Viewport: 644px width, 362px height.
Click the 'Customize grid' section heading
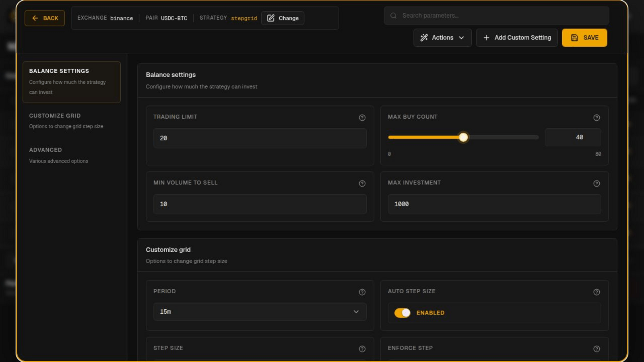[x=168, y=250]
